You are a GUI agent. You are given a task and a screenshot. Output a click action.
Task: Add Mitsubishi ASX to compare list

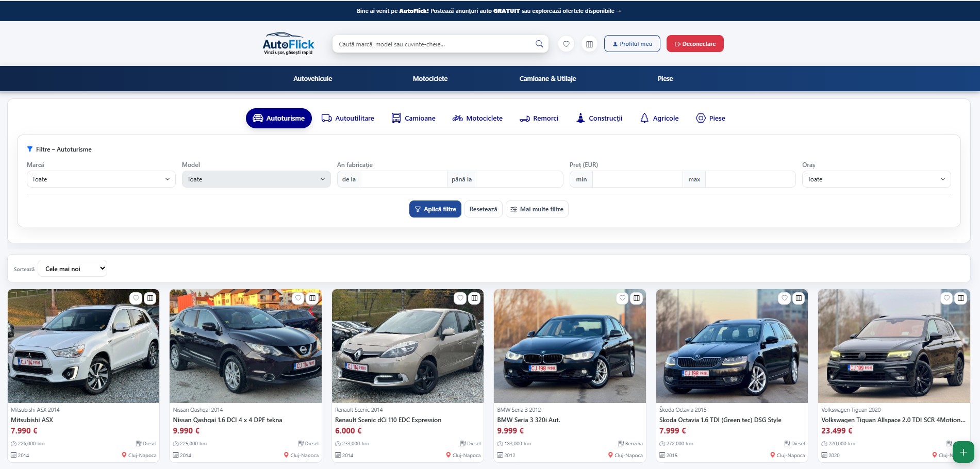click(150, 298)
